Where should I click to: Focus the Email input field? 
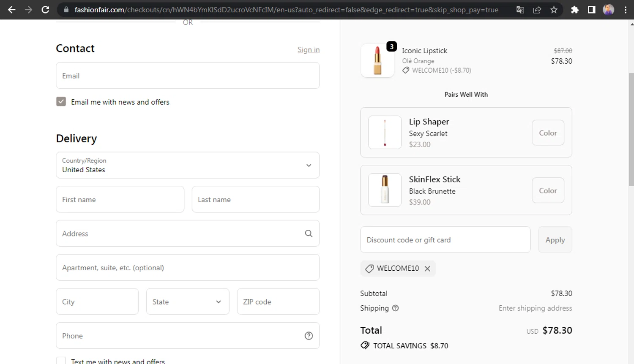coord(188,76)
